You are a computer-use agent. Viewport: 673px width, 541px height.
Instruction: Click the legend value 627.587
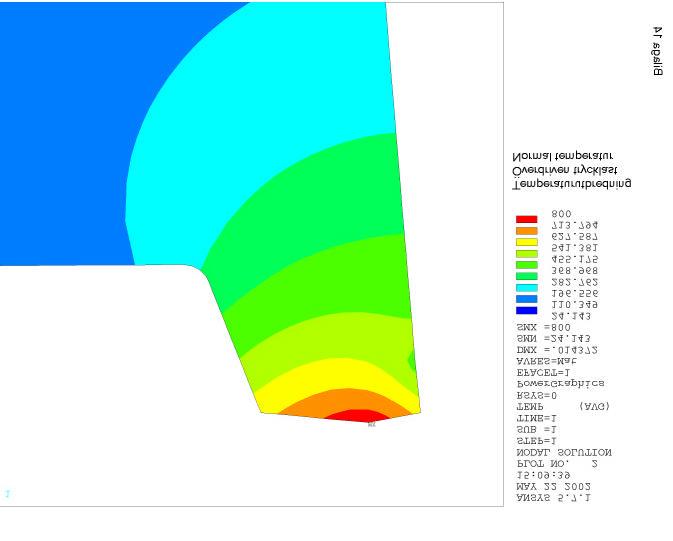point(575,237)
